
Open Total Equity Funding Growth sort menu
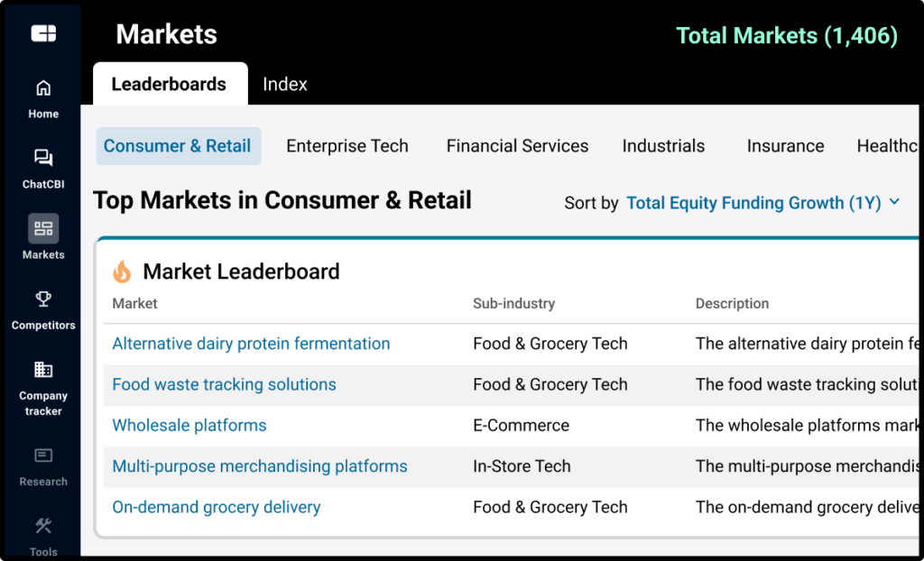click(x=753, y=203)
